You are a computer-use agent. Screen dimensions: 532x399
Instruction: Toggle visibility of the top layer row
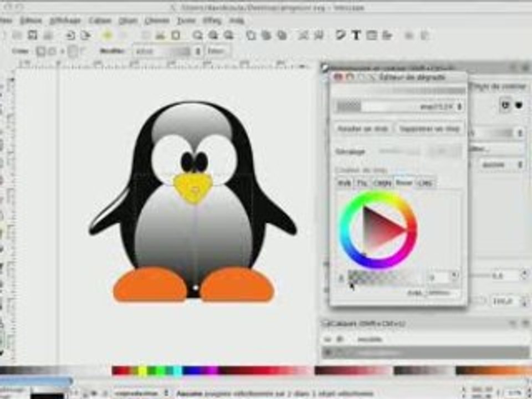[x=328, y=339]
